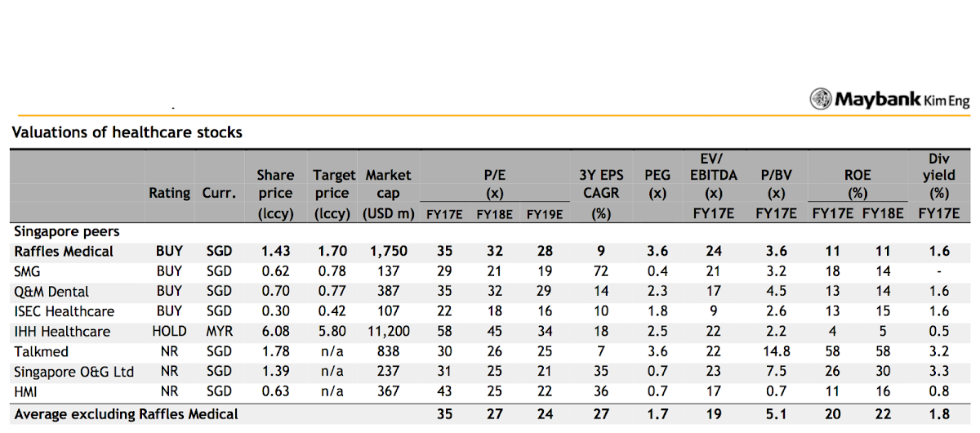Select the 'Valuations of healthcare stocks' title
Viewport: 980px width, 433px height.
[x=127, y=132]
